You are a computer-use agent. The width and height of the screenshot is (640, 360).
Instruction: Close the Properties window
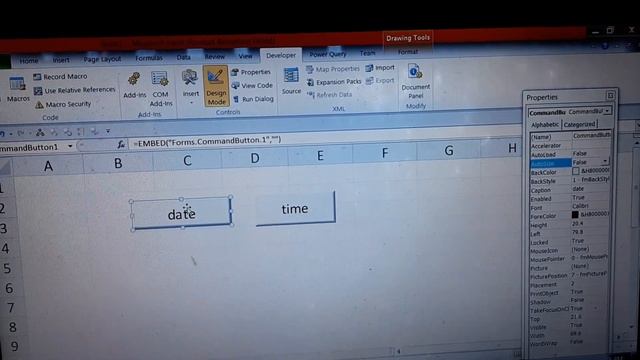[x=610, y=96]
